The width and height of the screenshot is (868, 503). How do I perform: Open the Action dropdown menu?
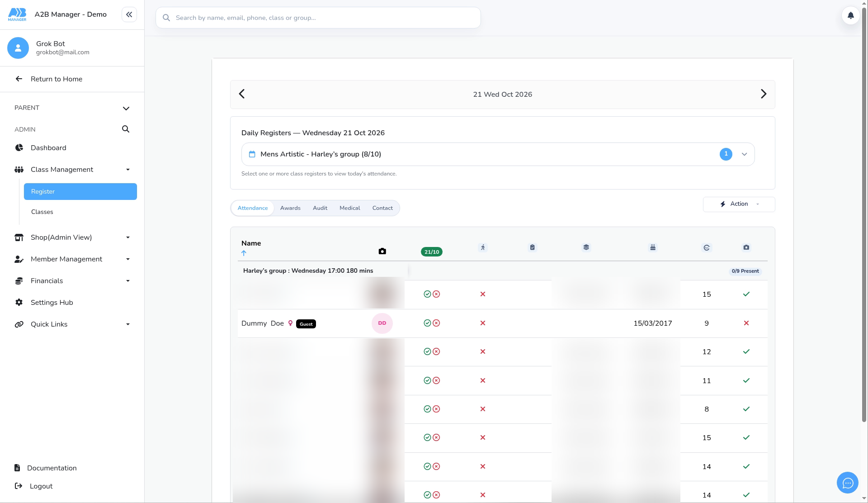point(739,204)
